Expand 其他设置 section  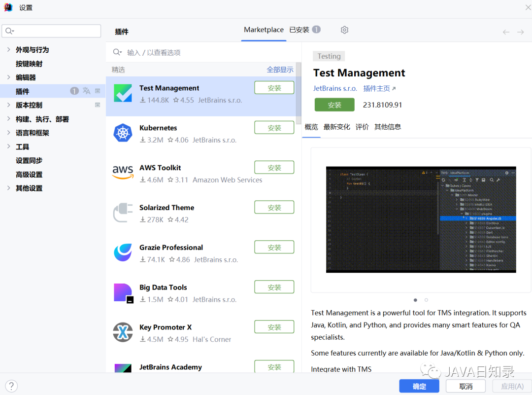[8, 188]
